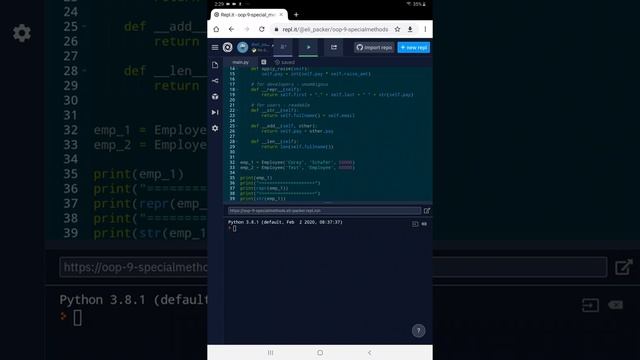Viewport: 640px width, 360px height.
Task: Open a new browser tab
Action: 296,15
